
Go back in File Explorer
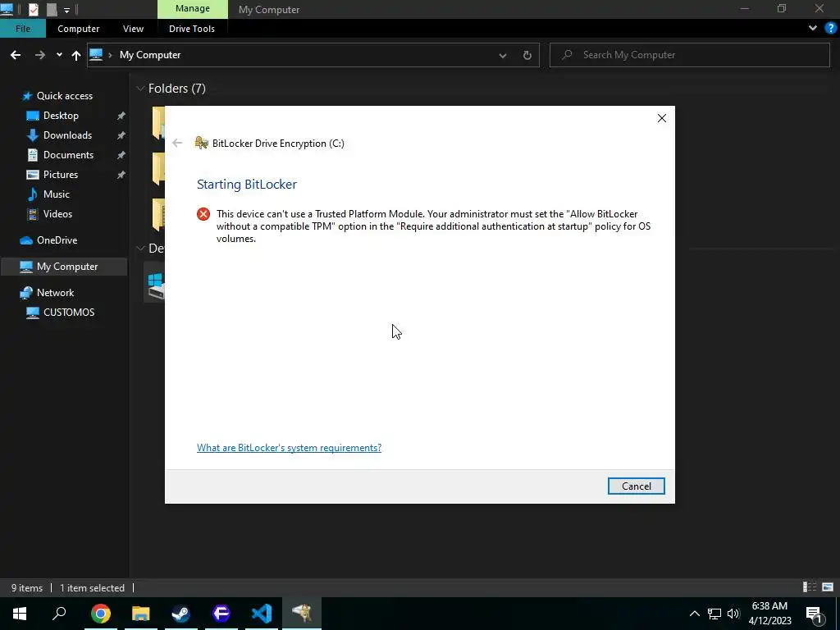coord(16,55)
